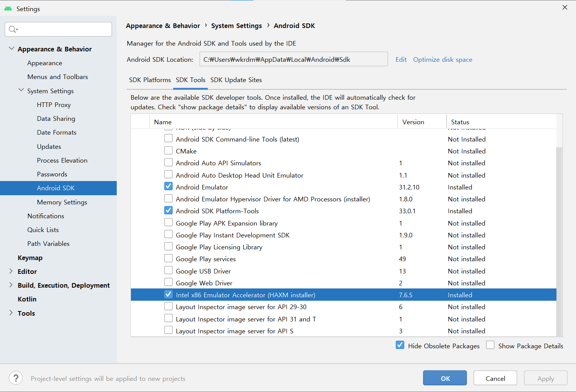Tick Android Auto API Simulators checkbox

click(168, 162)
